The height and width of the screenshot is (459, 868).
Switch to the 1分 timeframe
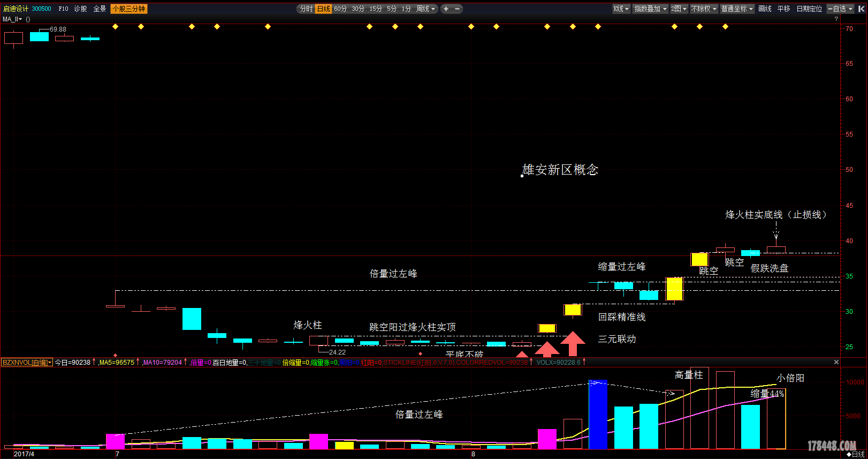coord(406,9)
